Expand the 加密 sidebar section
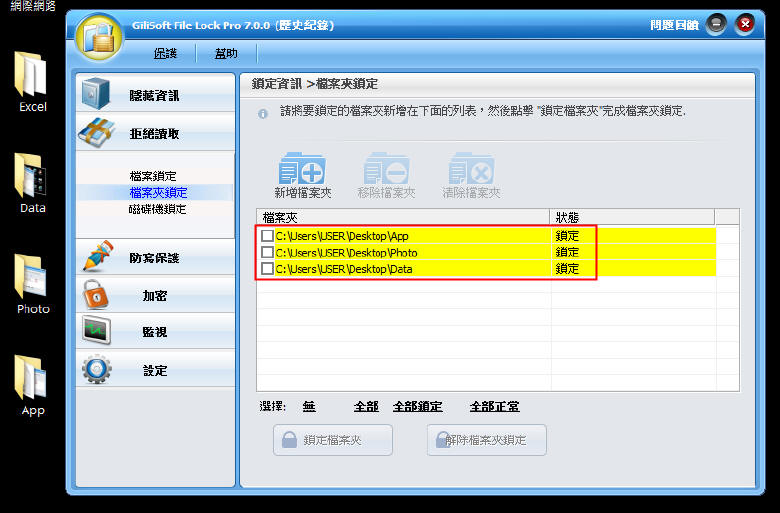The width and height of the screenshot is (780, 513). tap(154, 296)
